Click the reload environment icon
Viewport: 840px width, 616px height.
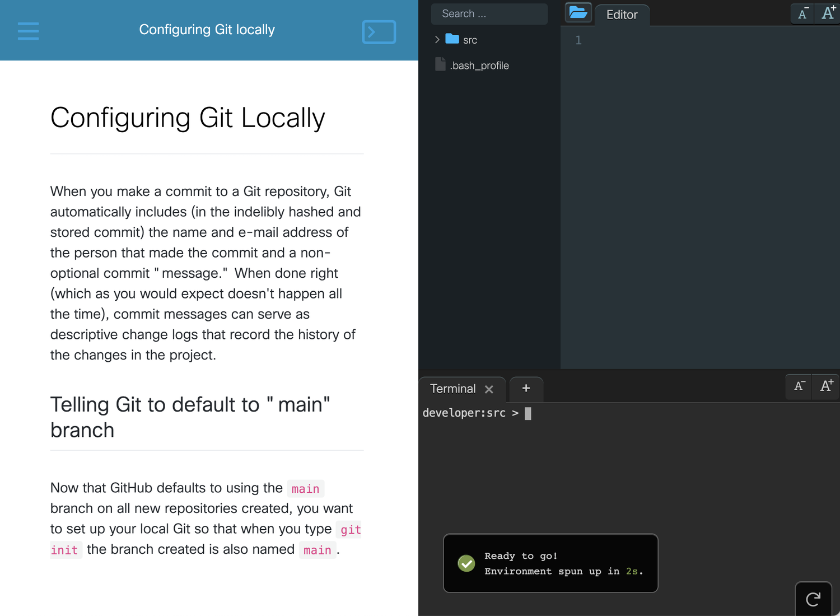(x=813, y=599)
